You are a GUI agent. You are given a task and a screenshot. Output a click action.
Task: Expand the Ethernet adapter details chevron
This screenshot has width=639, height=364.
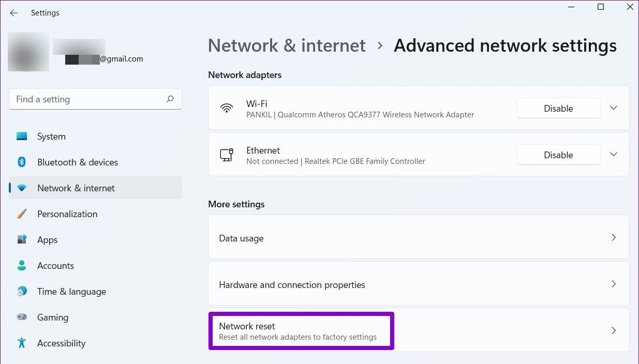614,155
